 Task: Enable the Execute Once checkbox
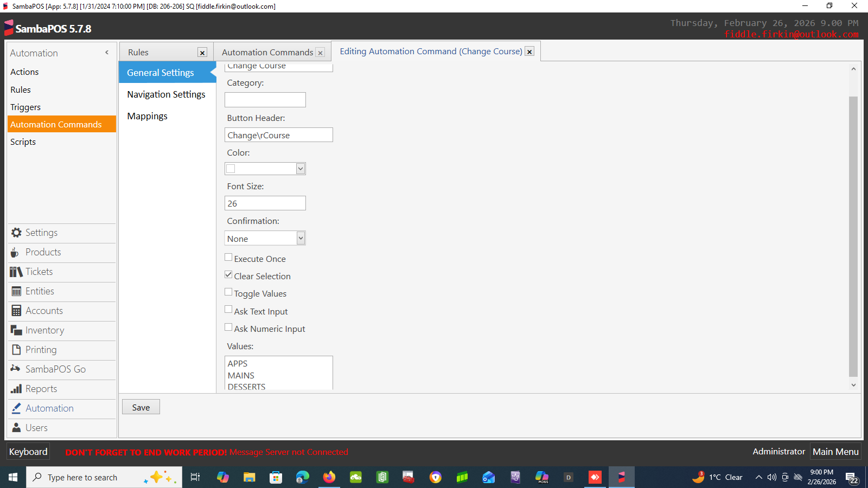[x=228, y=258]
